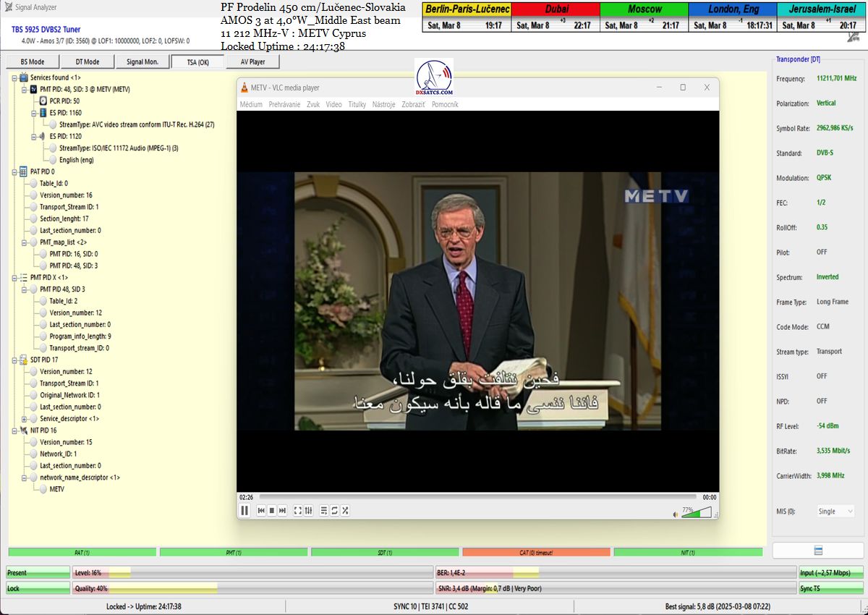
Task: Switch to the Signal Mon. tab
Action: click(x=142, y=62)
